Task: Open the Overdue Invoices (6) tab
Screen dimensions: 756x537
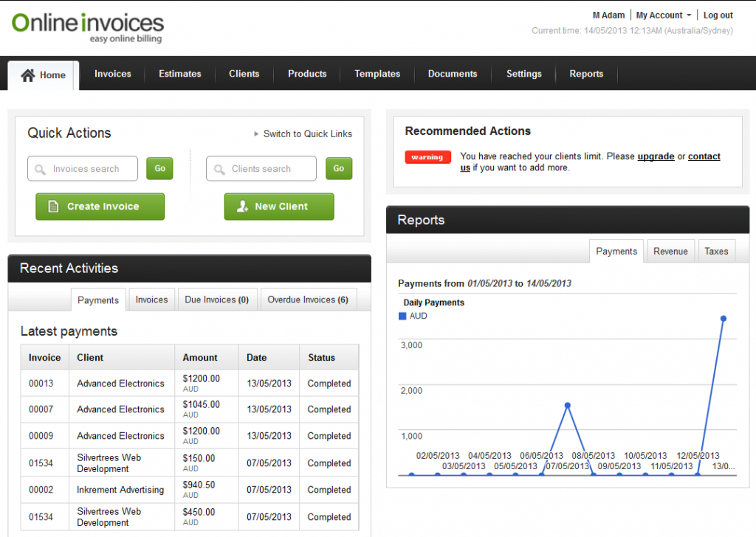Action: [x=308, y=299]
